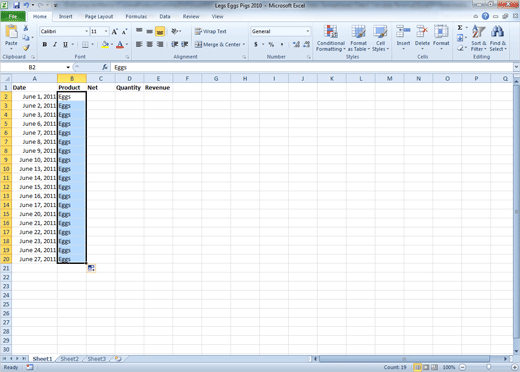
Task: Open Find & Select dropdown
Action: [x=498, y=38]
